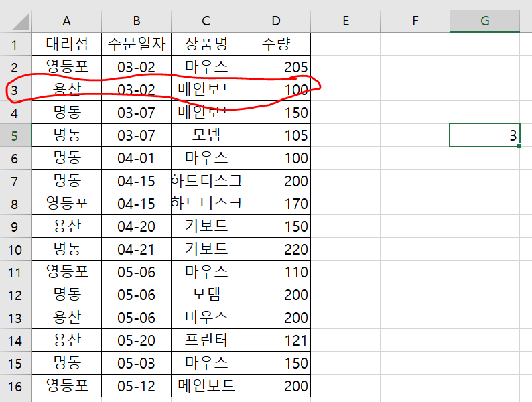The height and width of the screenshot is (402, 532).
Task: Click 용산 cell in row 3
Action: pos(67,90)
